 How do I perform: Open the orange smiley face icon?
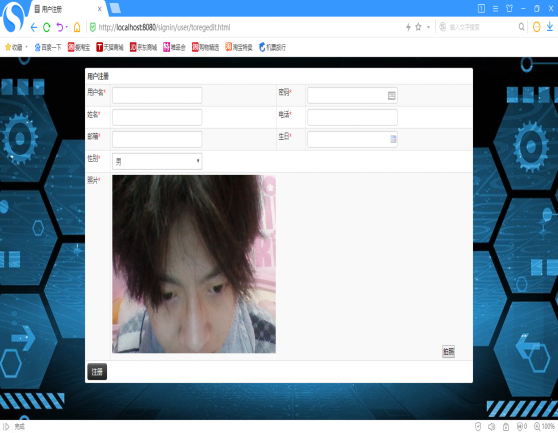[x=537, y=27]
